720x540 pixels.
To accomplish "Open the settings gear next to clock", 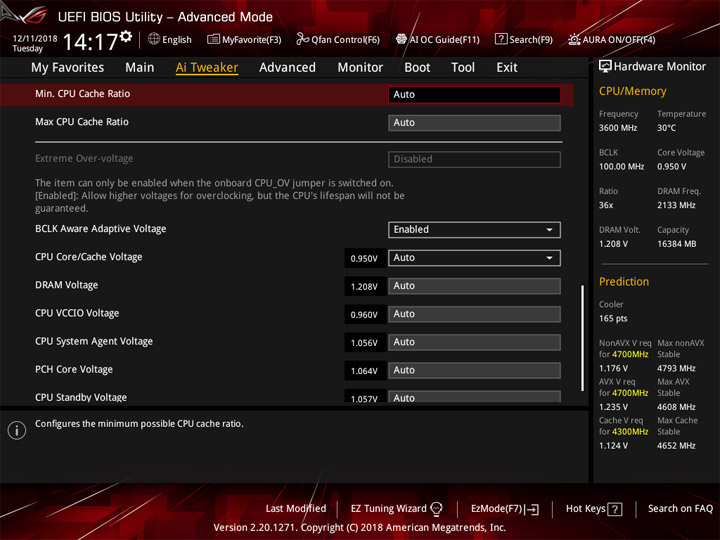I will point(126,36).
